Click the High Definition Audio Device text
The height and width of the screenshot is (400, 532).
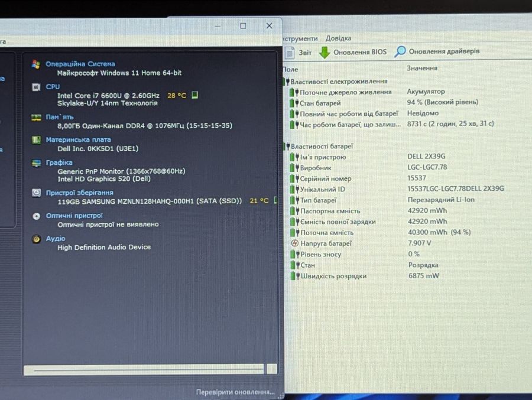point(104,248)
